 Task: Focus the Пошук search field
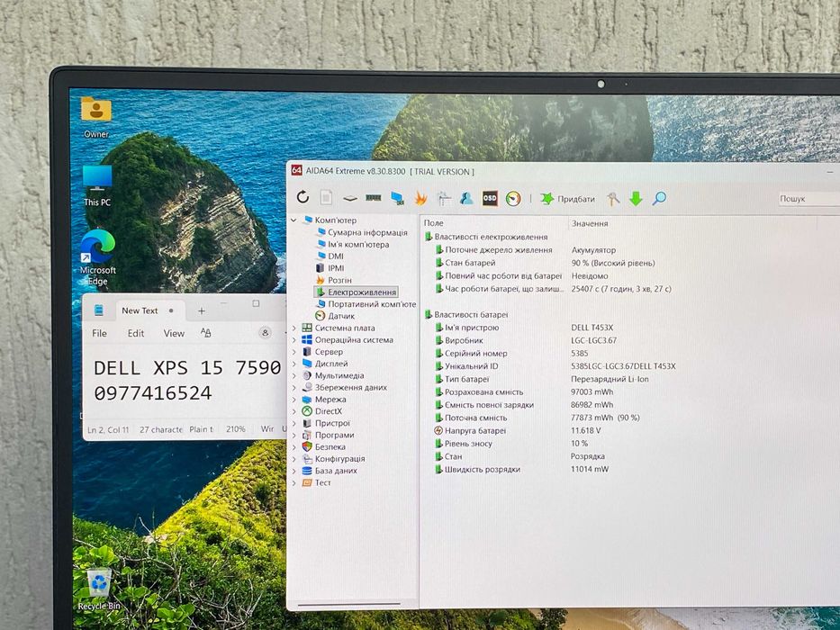pos(808,199)
